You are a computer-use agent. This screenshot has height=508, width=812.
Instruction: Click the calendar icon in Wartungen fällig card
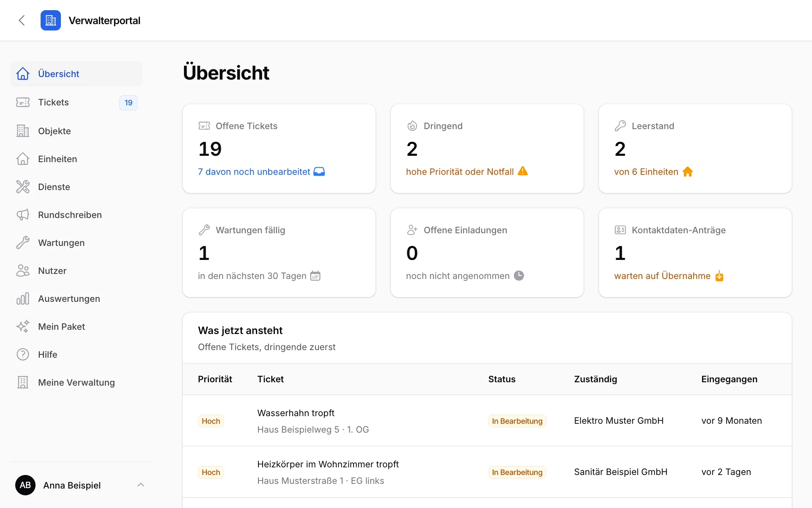click(315, 276)
